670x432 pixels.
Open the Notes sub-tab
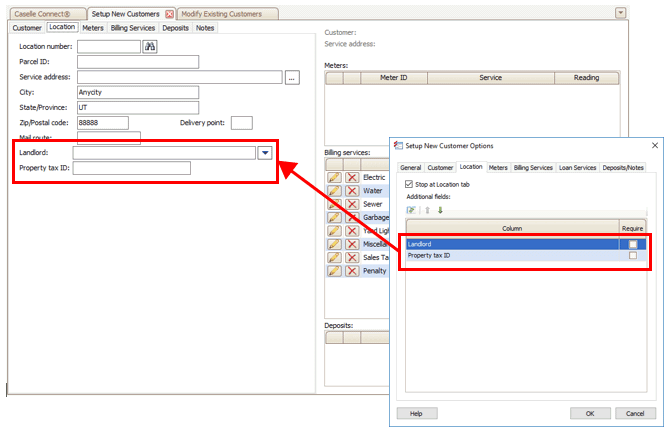point(205,28)
